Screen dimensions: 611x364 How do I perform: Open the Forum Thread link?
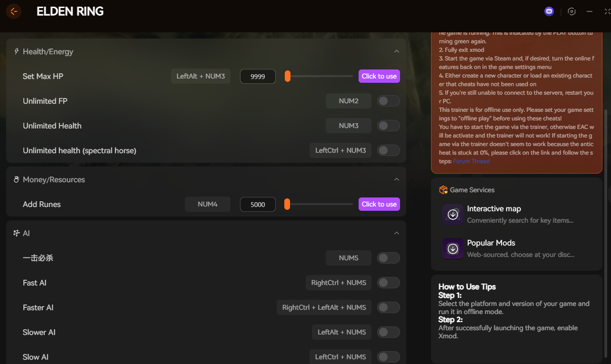click(471, 161)
